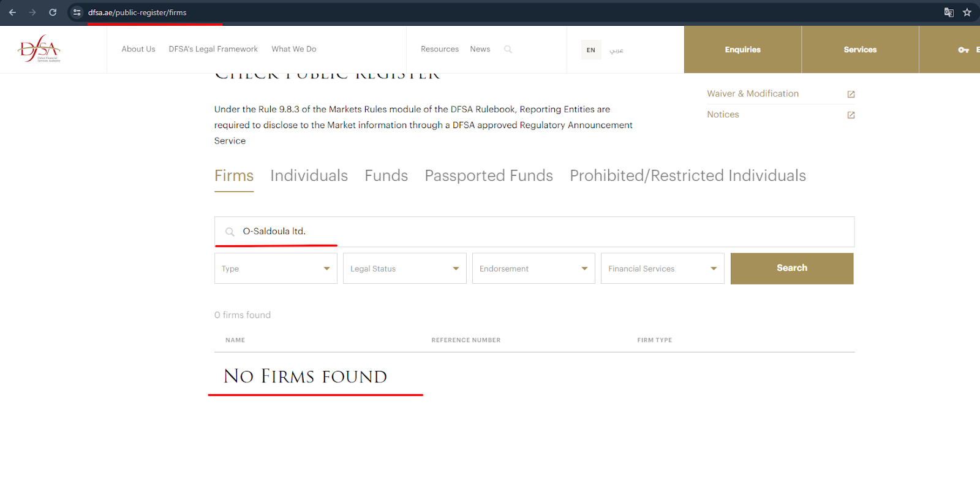
Task: Click the Enquiries button
Action: (742, 50)
